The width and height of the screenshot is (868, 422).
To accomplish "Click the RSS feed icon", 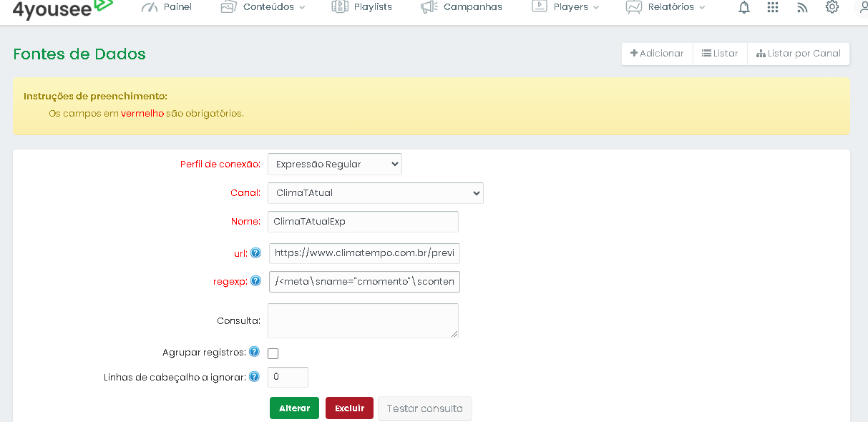I will [802, 7].
